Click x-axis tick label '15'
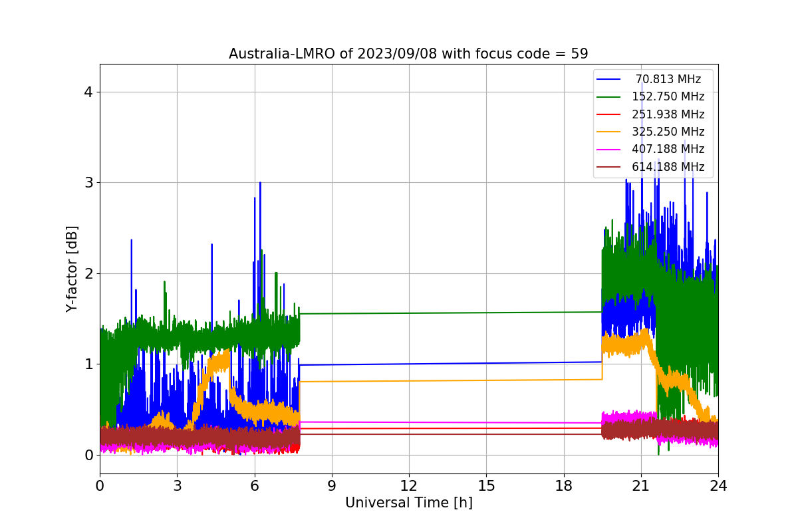The width and height of the screenshot is (798, 532). tap(486, 485)
